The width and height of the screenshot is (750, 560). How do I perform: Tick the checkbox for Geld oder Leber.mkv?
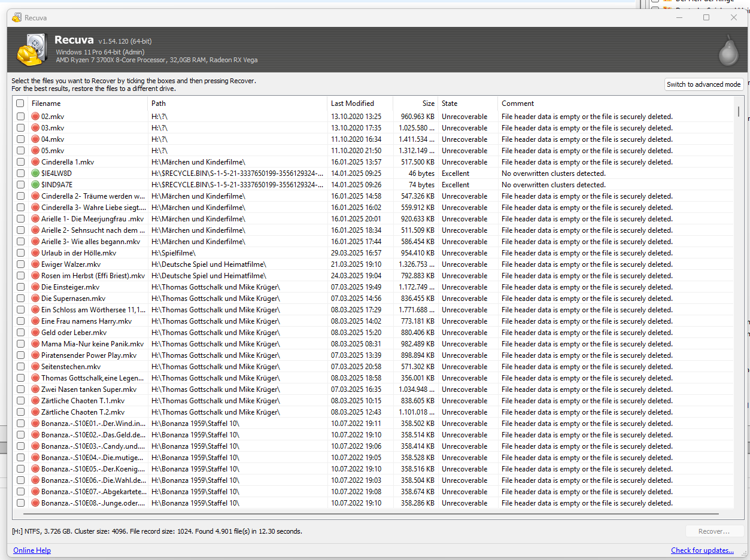coord(20,333)
